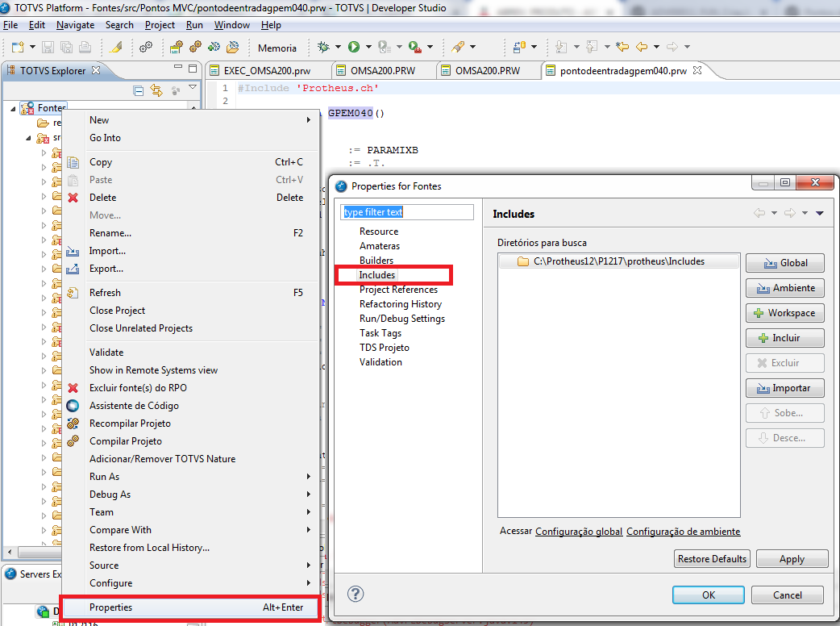Click the gear icon with green arrows in the toolbar
The width and height of the screenshot is (840, 626).
[x=214, y=47]
